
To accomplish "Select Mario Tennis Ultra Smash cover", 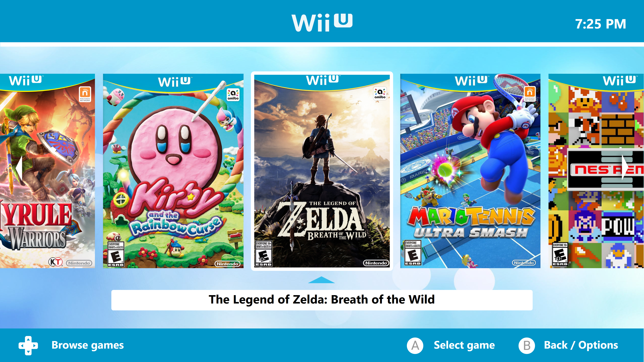I will pos(470,171).
